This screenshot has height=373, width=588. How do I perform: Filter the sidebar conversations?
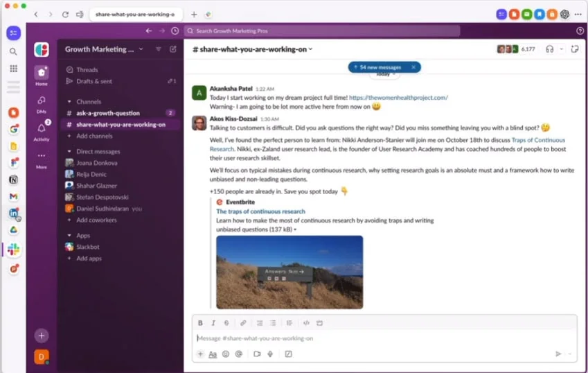click(x=158, y=49)
